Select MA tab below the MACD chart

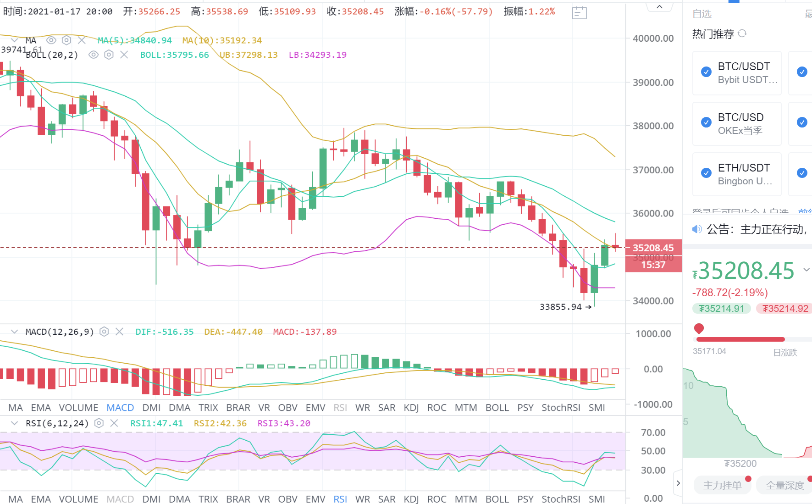pyautogui.click(x=15, y=408)
